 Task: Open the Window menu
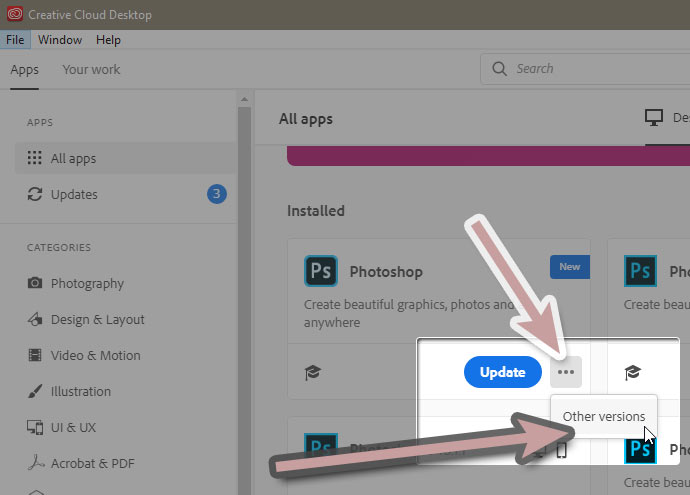[x=60, y=40]
